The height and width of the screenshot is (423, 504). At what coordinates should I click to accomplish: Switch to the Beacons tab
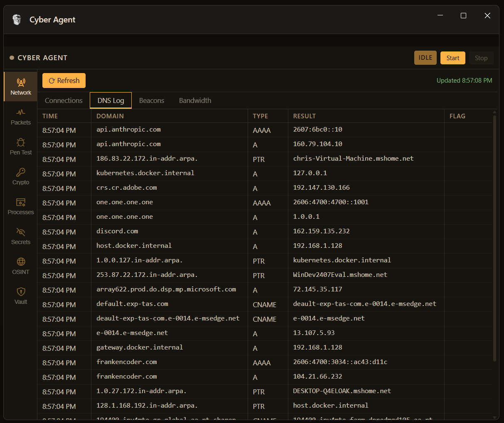[x=152, y=100]
